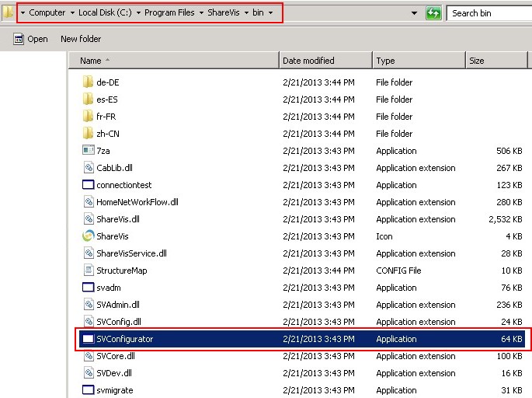Click the 2,532 KB size value

click(505, 219)
